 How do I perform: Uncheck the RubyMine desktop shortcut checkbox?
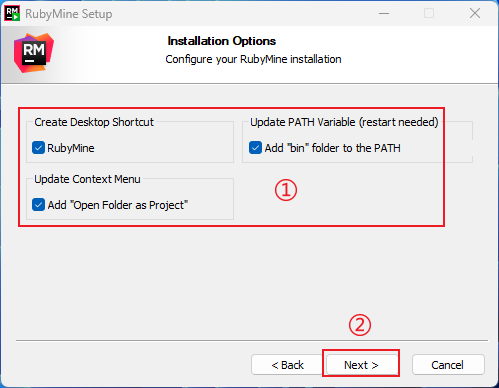(38, 148)
